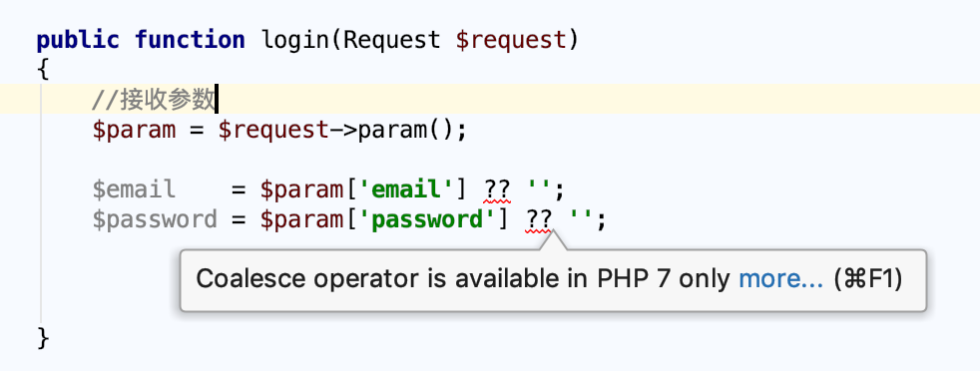The image size is (980, 371).
Task: Click the ?? operator on the email line
Action: coord(497,189)
